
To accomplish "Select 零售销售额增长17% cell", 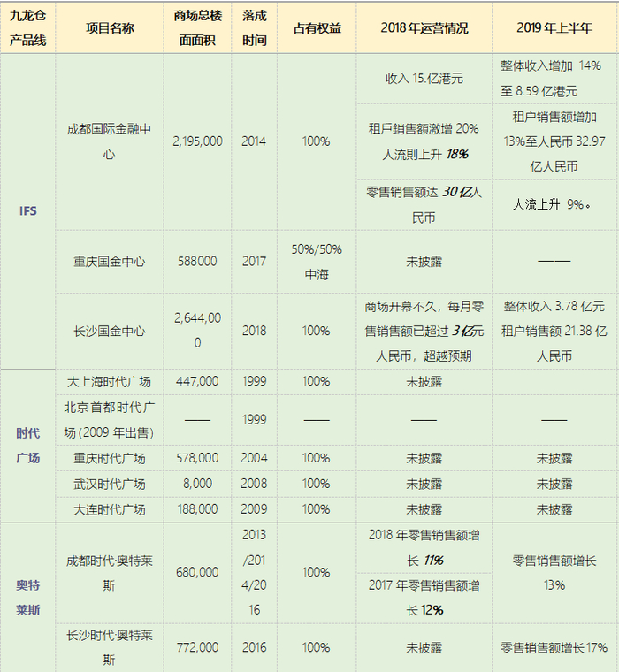I will pos(554,647).
